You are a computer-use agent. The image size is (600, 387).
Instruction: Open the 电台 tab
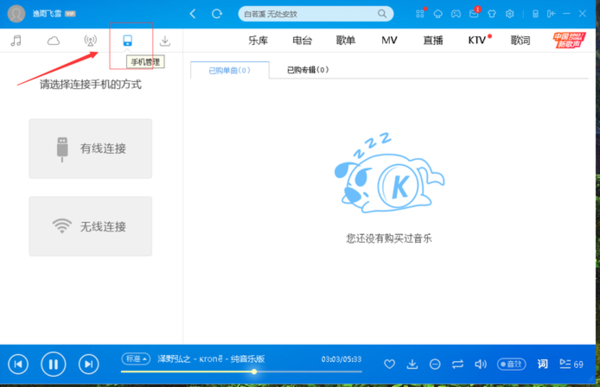point(302,40)
